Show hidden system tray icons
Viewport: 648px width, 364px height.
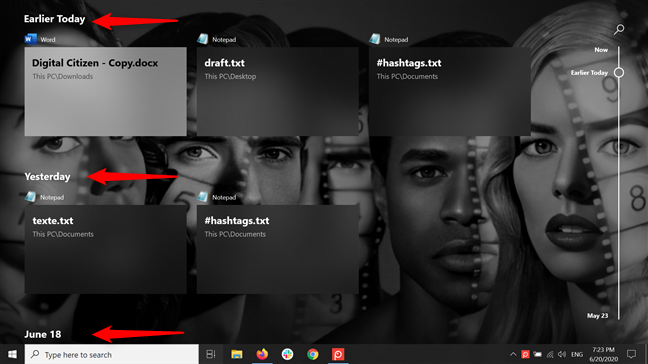click(513, 354)
